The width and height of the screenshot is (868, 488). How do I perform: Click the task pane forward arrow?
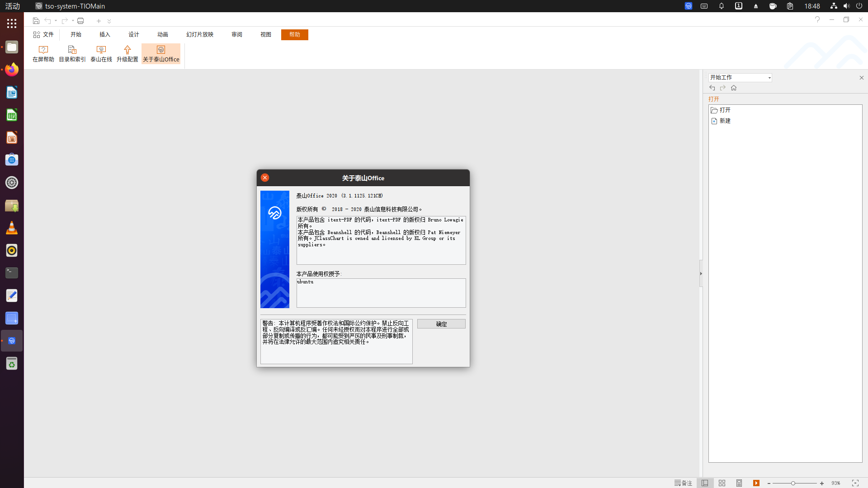click(x=723, y=88)
